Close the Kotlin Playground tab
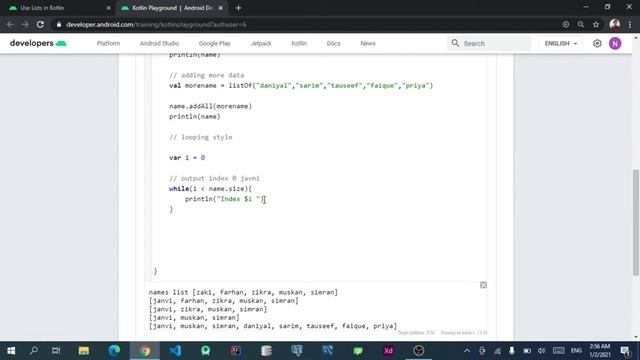The width and height of the screenshot is (640, 360). 221,8
